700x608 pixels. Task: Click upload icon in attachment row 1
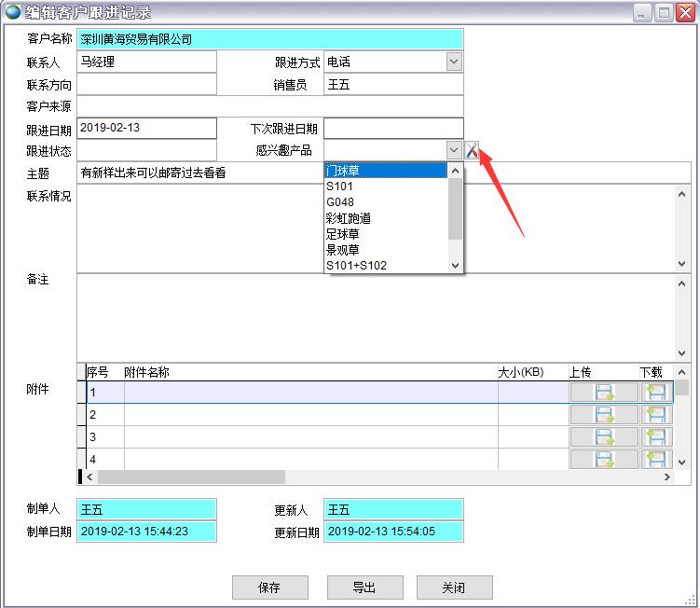pyautogui.click(x=604, y=393)
